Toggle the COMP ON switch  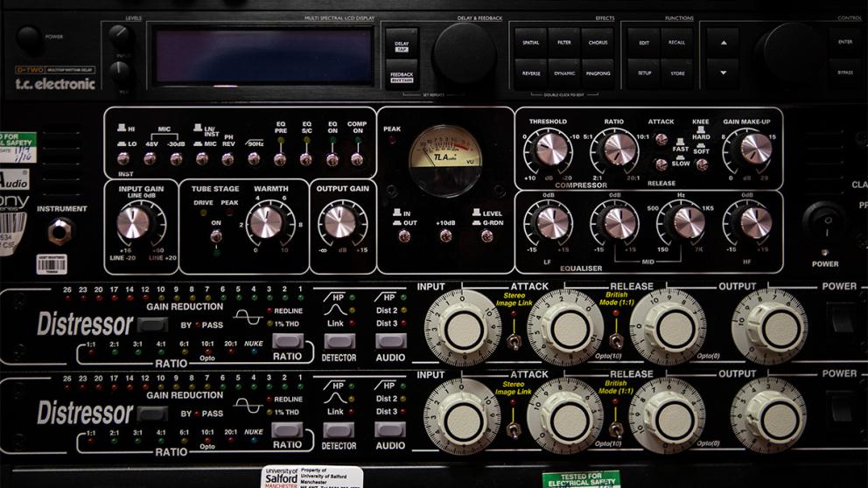pos(356,158)
